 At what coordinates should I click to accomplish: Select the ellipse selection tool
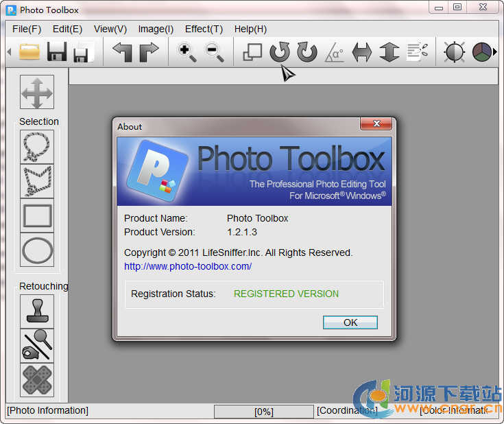coord(37,250)
